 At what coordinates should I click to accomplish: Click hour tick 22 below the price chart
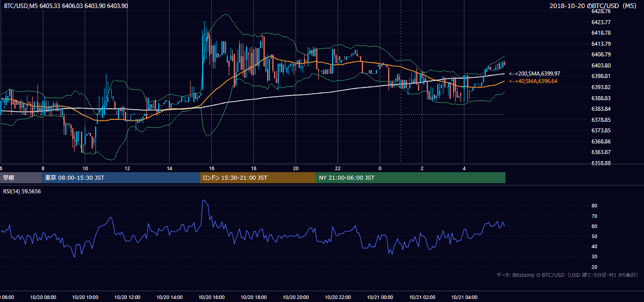[x=338, y=169]
